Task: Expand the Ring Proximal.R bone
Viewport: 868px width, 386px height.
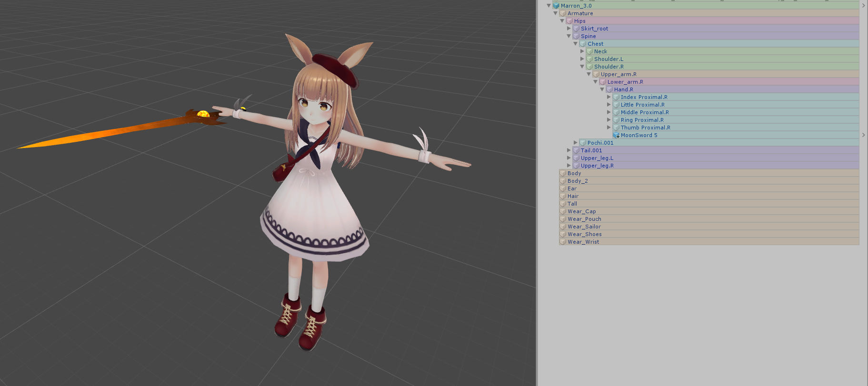Action: (x=609, y=120)
